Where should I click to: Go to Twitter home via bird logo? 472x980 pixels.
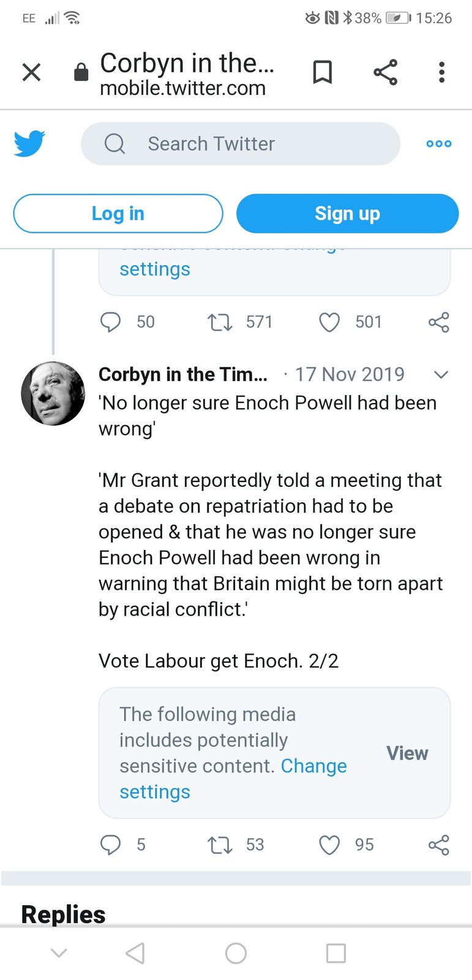tap(29, 143)
